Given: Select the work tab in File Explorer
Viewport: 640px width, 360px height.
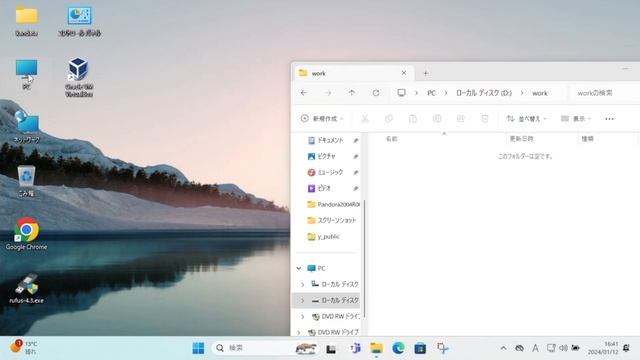Looking at the screenshot, I should [353, 73].
